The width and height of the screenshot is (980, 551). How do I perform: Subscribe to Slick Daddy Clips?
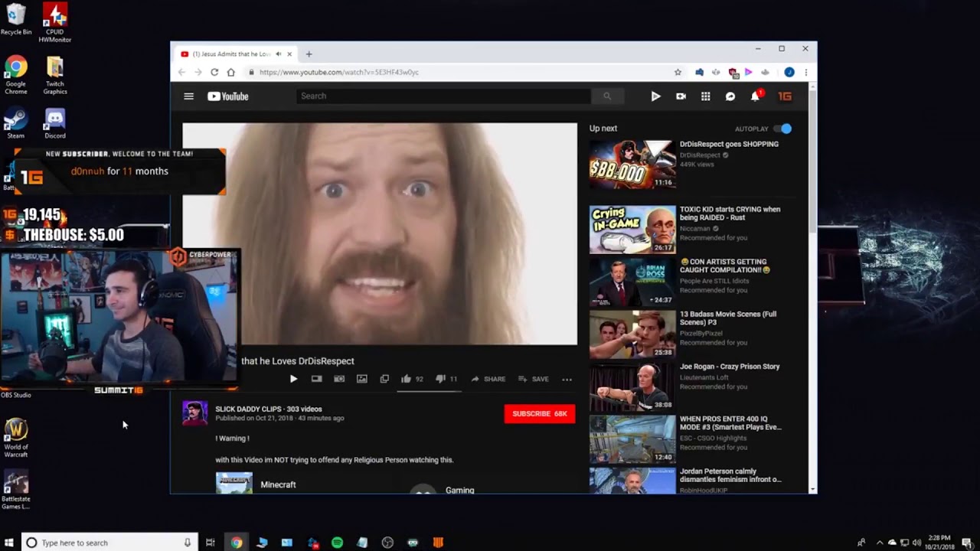[540, 413]
